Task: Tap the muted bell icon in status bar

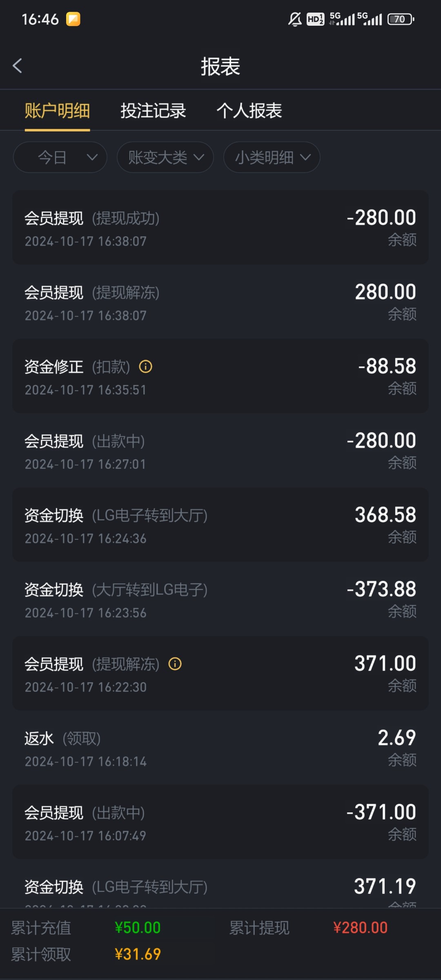Action: 295,19
